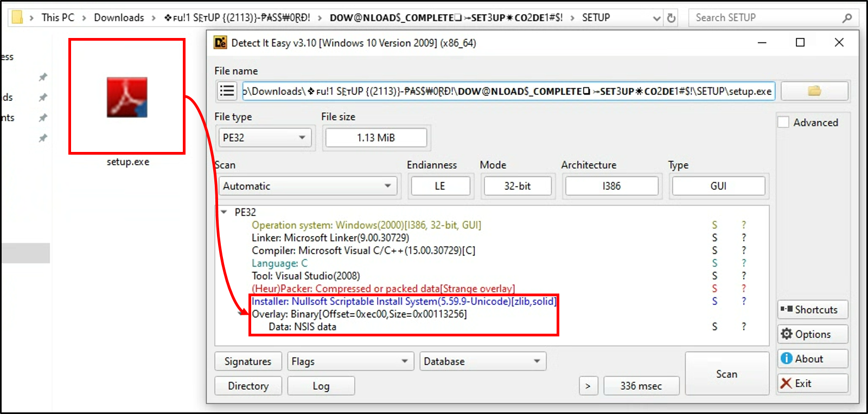Enable the Advanced checkbox

tap(783, 123)
